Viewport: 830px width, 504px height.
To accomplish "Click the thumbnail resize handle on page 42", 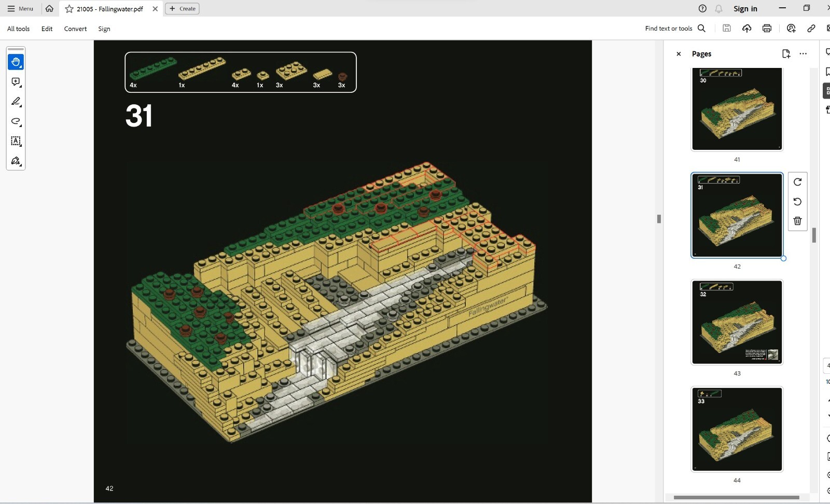I will (783, 258).
